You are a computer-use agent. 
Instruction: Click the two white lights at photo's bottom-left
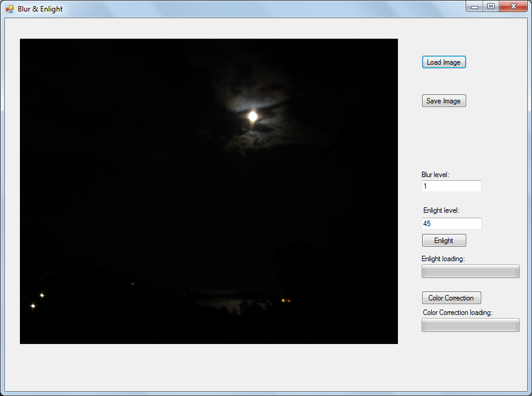[x=37, y=300]
